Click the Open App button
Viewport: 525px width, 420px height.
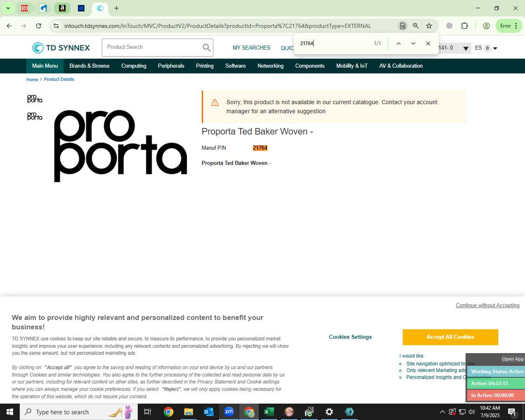pos(513,359)
